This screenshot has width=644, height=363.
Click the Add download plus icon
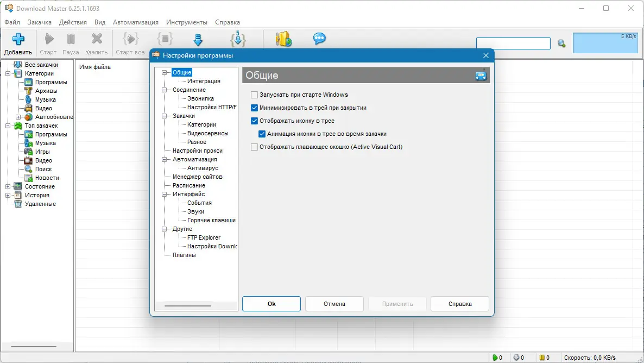pyautogui.click(x=18, y=39)
